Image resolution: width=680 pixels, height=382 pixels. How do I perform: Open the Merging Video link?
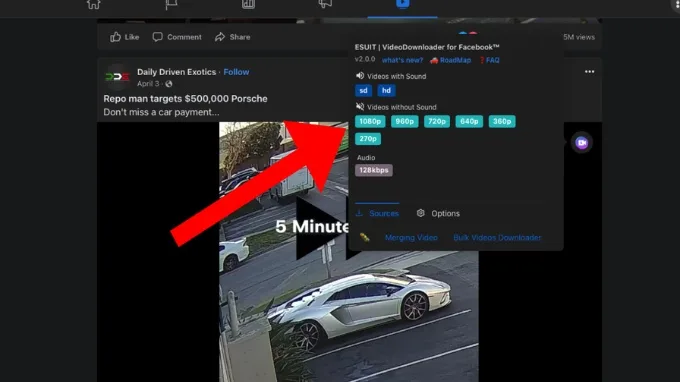tap(411, 238)
